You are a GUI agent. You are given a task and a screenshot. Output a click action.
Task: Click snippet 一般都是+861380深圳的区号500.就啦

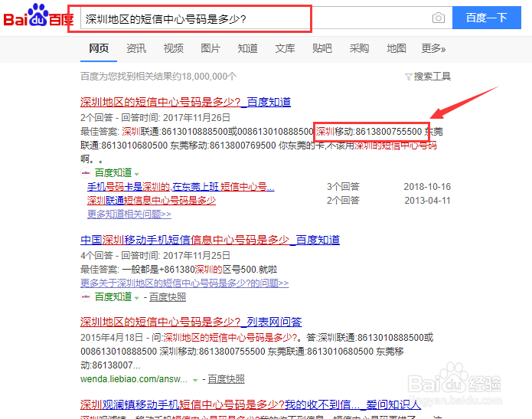[x=200, y=270]
